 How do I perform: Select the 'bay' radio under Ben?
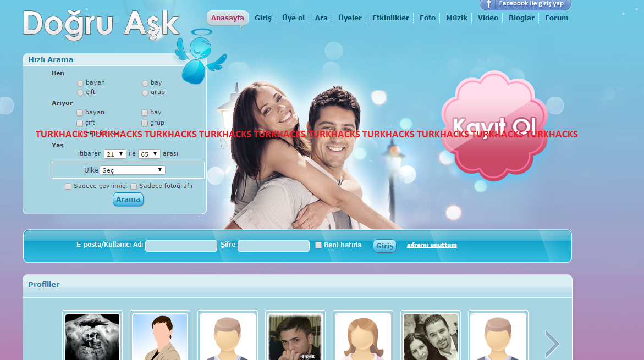[x=145, y=84]
